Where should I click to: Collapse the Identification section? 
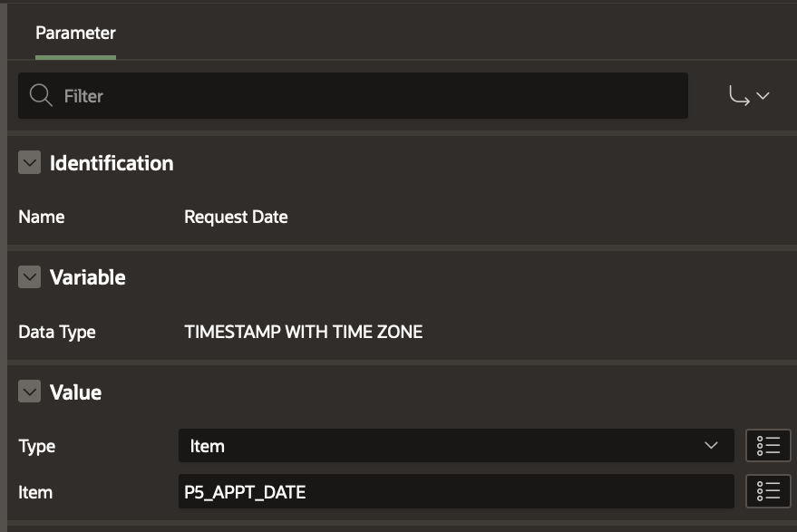[30, 163]
